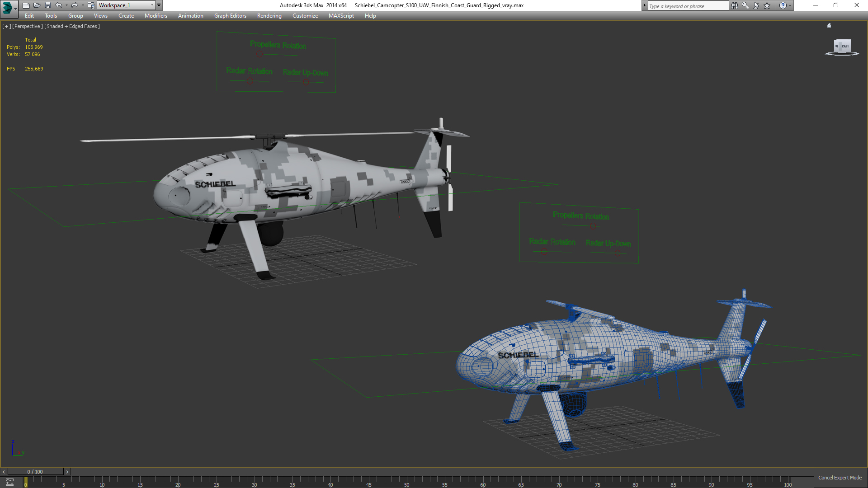Click the ViewCube compass ring

click(842, 54)
